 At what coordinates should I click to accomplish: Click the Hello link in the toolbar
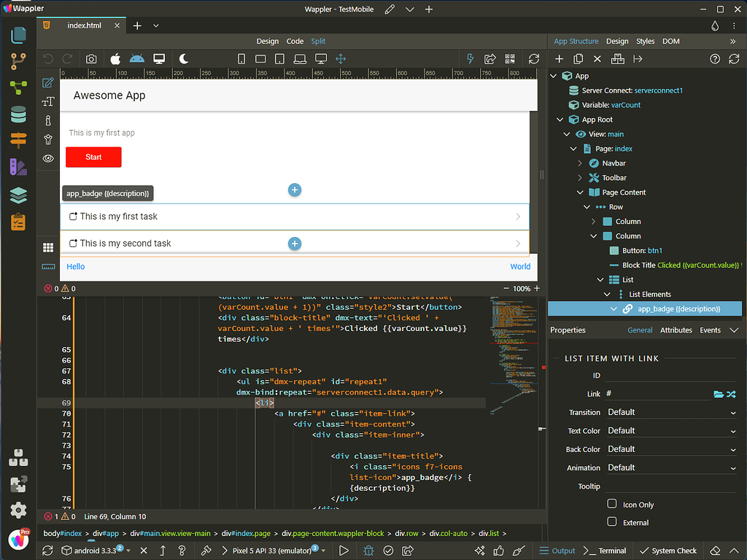(76, 267)
